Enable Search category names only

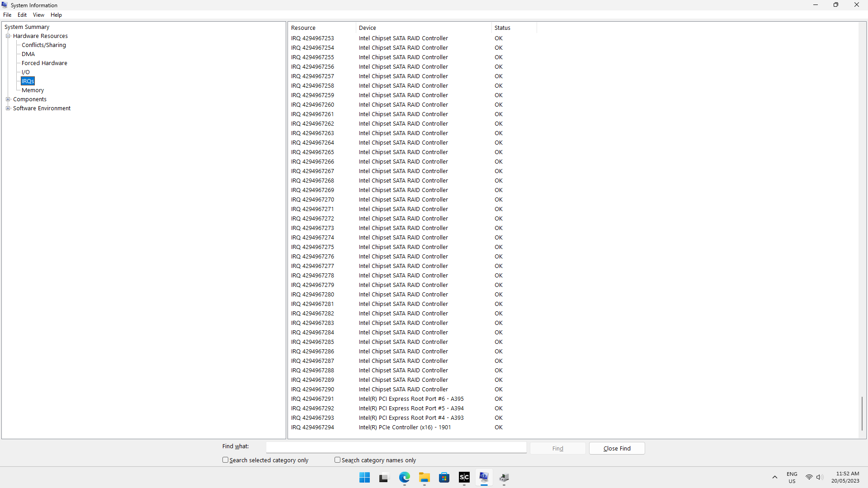pos(337,460)
